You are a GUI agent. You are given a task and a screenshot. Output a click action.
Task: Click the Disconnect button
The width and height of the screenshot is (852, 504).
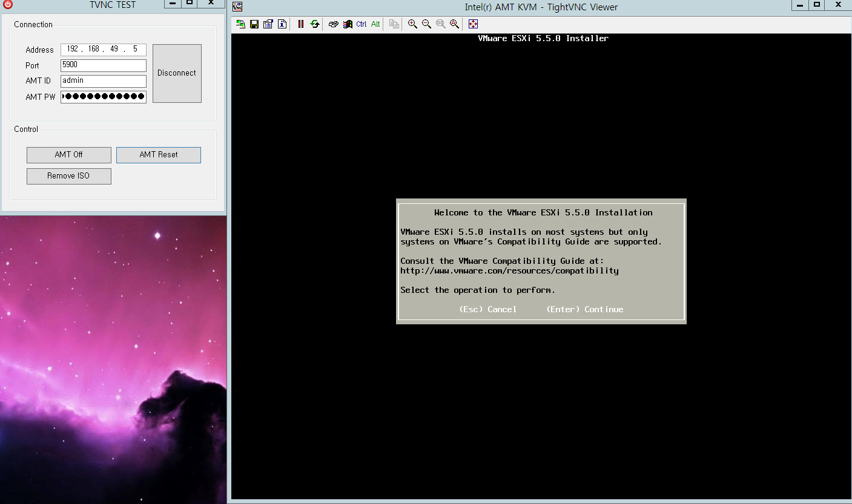(177, 73)
